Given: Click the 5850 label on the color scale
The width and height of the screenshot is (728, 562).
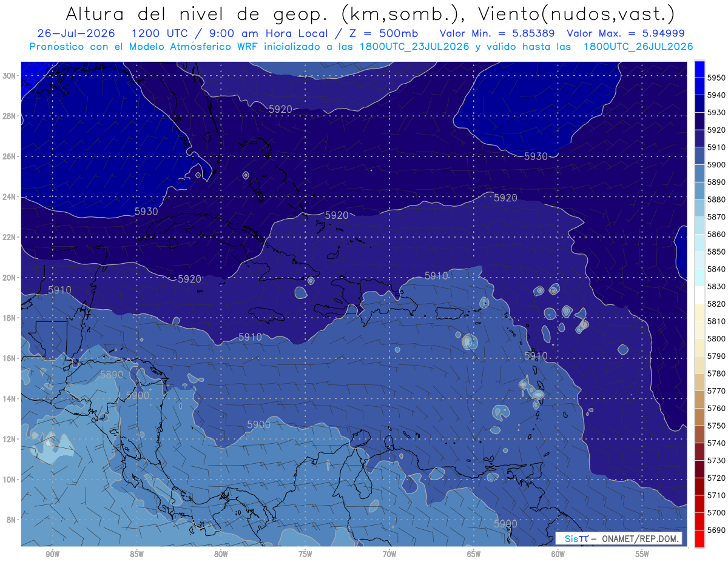Looking at the screenshot, I should (x=716, y=252).
